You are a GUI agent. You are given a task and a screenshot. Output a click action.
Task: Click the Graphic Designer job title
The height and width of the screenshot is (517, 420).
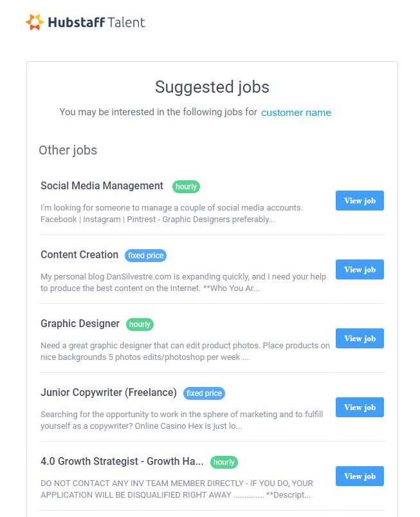(x=80, y=324)
